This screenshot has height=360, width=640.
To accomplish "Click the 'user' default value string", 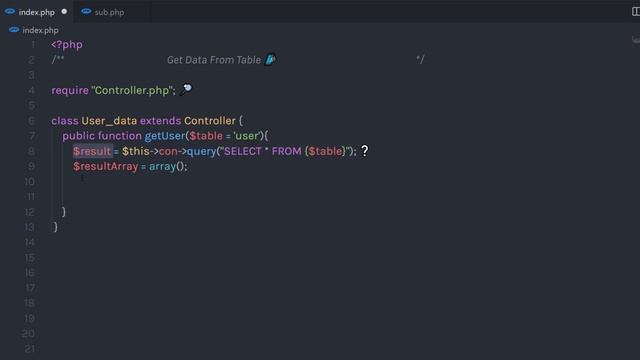I will click(247, 136).
